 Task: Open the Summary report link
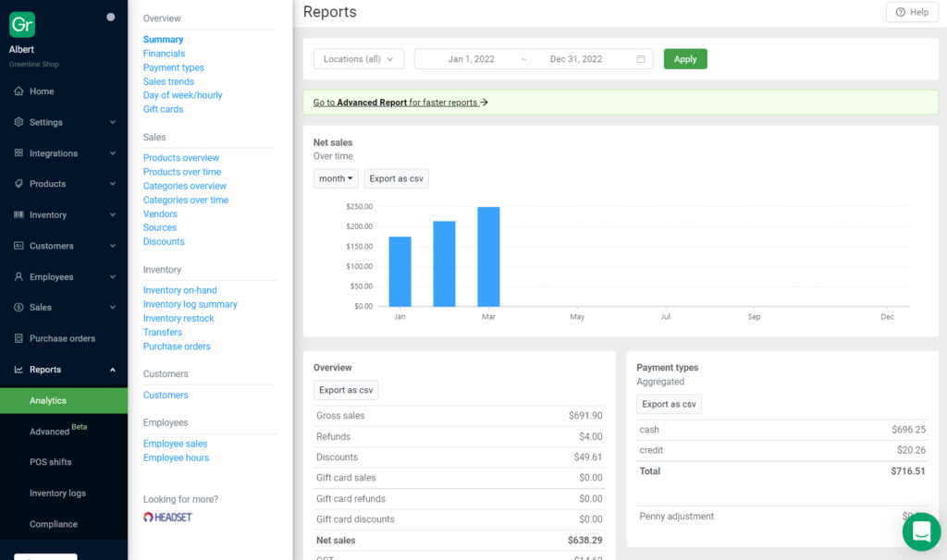(x=163, y=39)
